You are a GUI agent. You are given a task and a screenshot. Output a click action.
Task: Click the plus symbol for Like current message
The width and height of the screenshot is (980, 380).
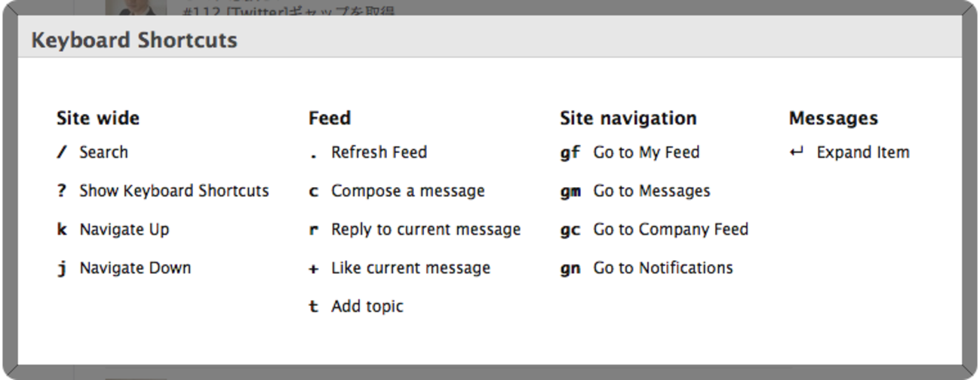(314, 269)
